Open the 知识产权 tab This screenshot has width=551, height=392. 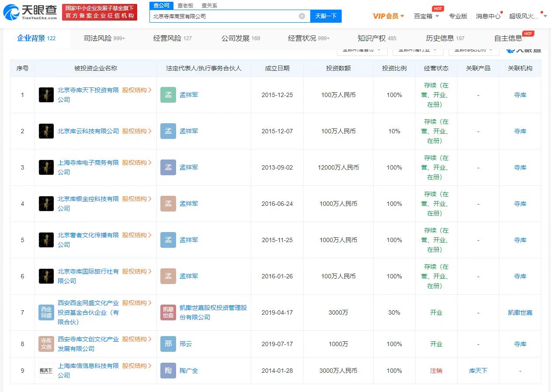[377, 38]
